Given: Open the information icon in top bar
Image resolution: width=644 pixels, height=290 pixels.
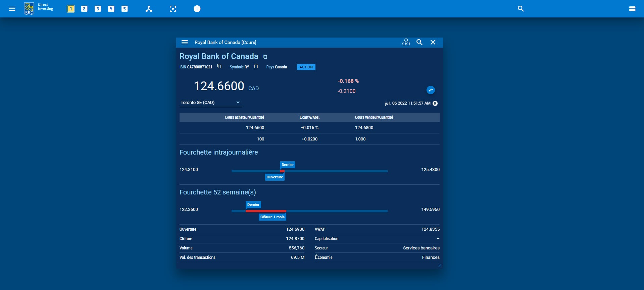Looking at the screenshot, I should pyautogui.click(x=197, y=9).
